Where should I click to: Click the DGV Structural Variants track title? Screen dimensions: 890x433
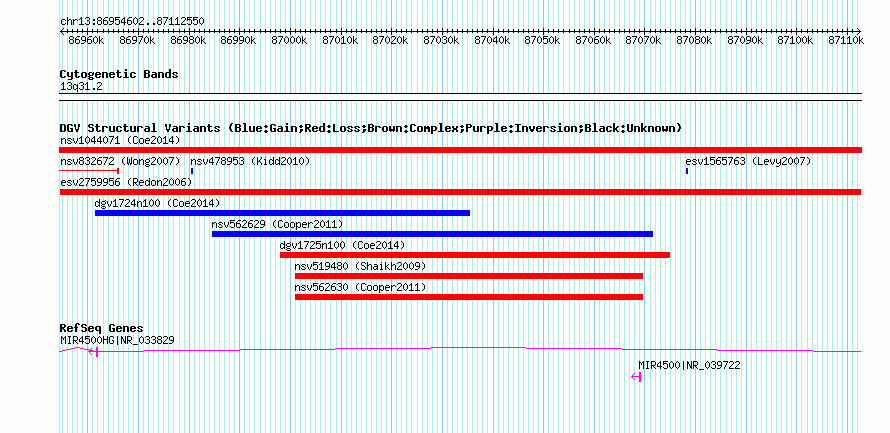(x=370, y=128)
